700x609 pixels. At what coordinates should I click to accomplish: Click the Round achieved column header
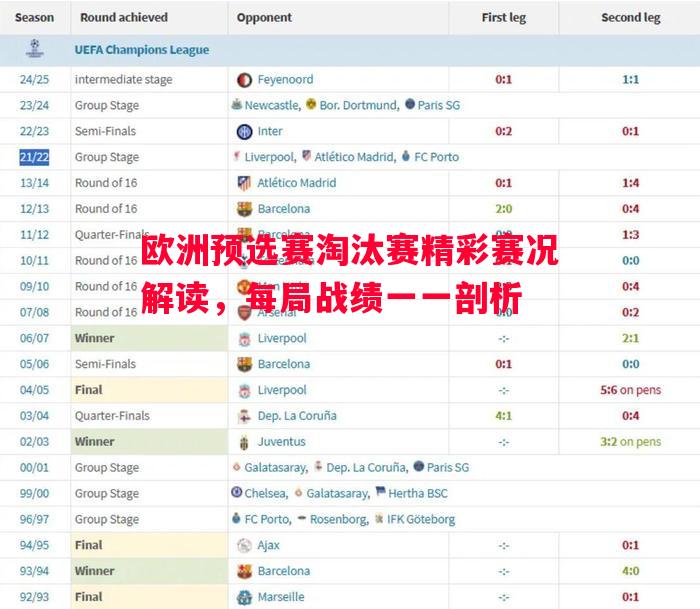(124, 17)
